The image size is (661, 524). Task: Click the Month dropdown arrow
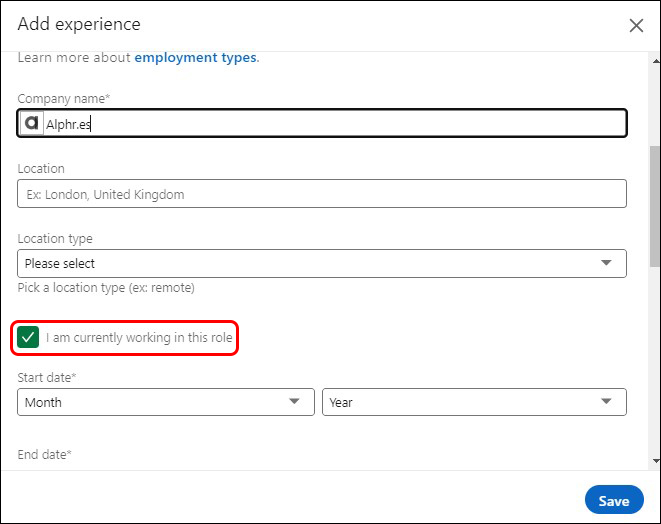294,401
